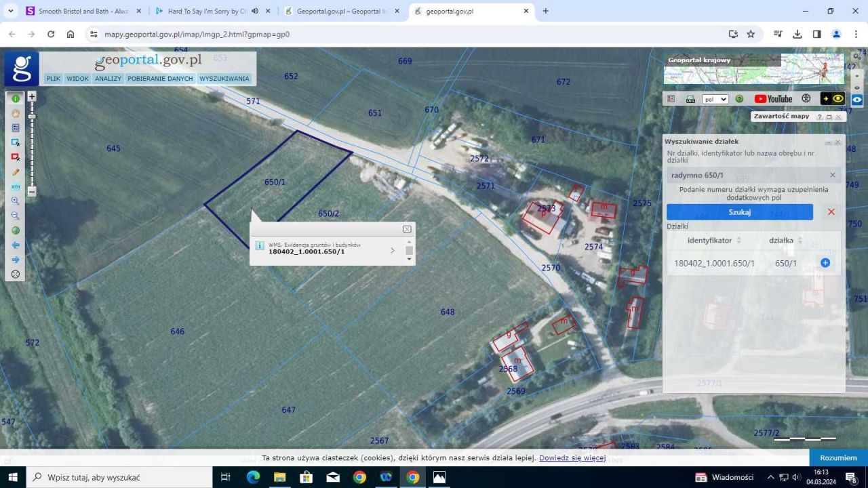Click the green info identify tool
The height and width of the screenshot is (488, 868).
15,99
